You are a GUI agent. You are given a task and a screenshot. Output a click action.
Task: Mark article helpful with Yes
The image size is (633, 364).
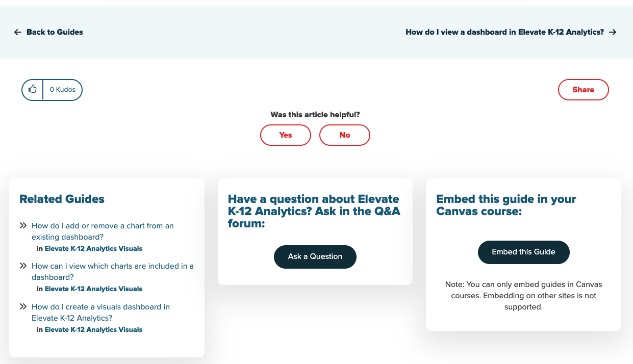(x=286, y=135)
